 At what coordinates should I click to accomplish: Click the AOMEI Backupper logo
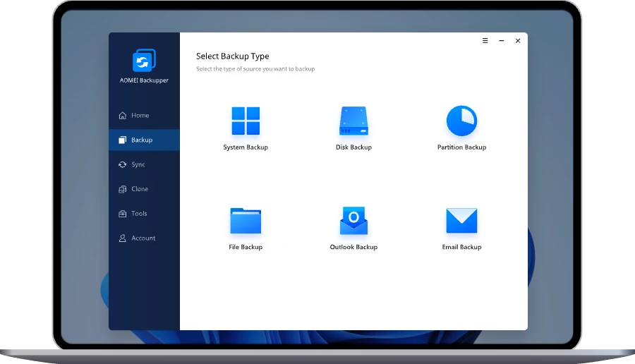click(144, 61)
